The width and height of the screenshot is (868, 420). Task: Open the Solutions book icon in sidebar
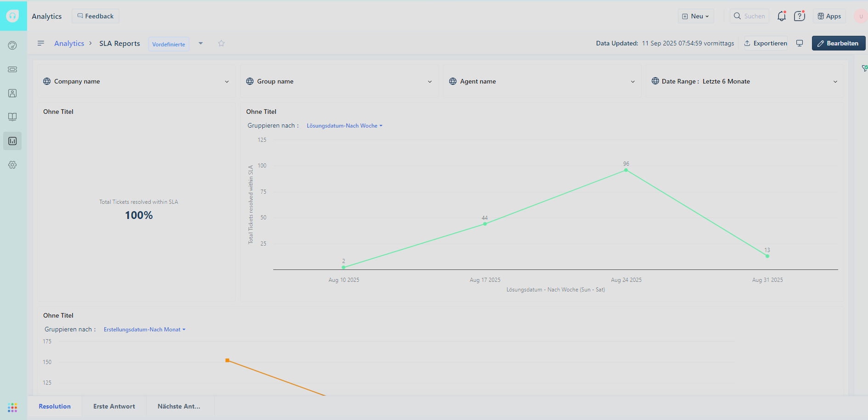coord(12,117)
